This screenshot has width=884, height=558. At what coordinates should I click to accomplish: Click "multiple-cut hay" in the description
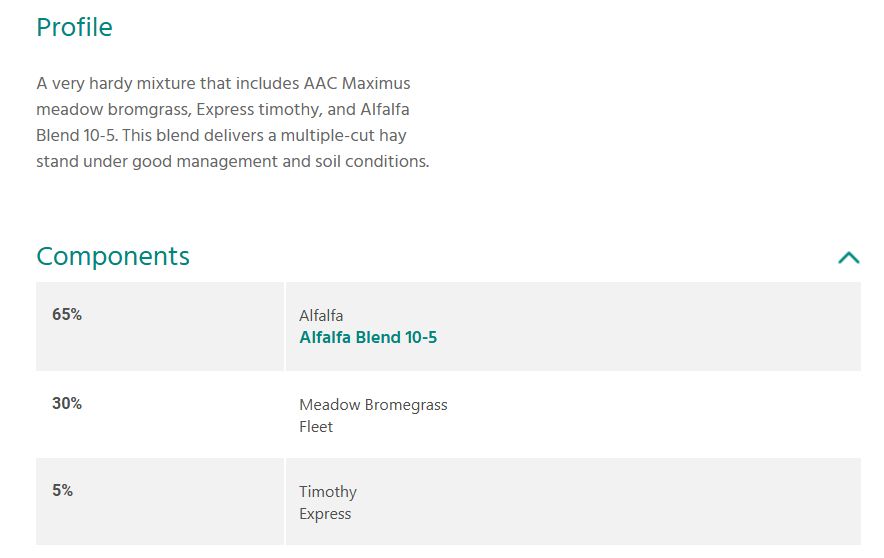(344, 135)
